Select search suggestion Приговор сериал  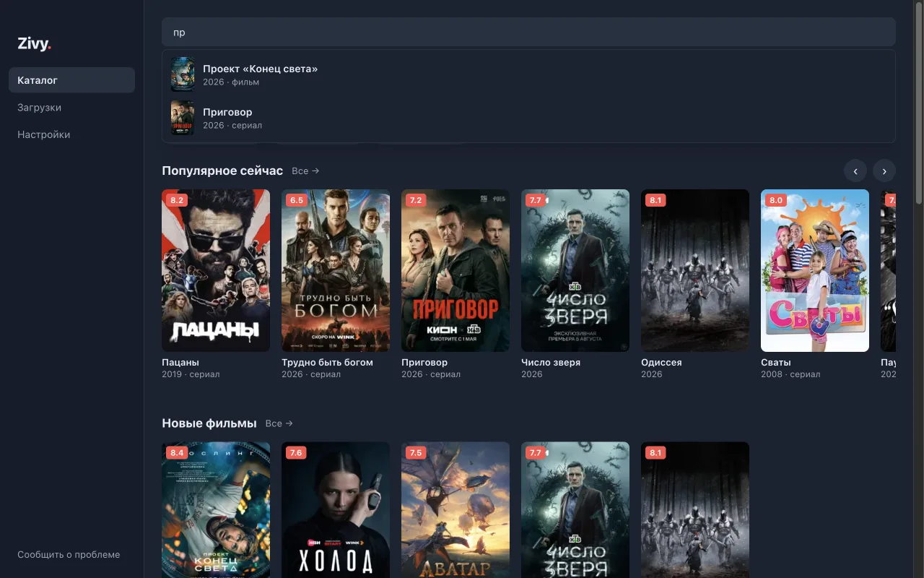(528, 118)
